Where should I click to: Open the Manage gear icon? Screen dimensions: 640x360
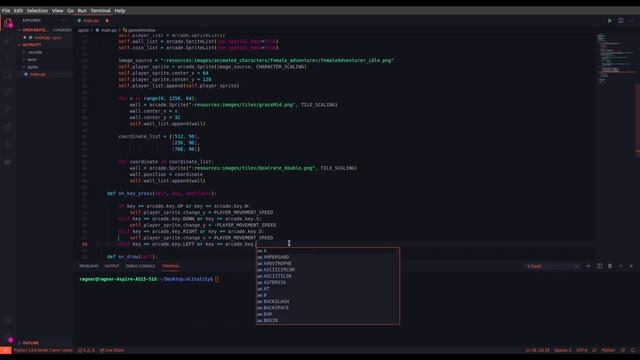pyautogui.click(x=8, y=338)
